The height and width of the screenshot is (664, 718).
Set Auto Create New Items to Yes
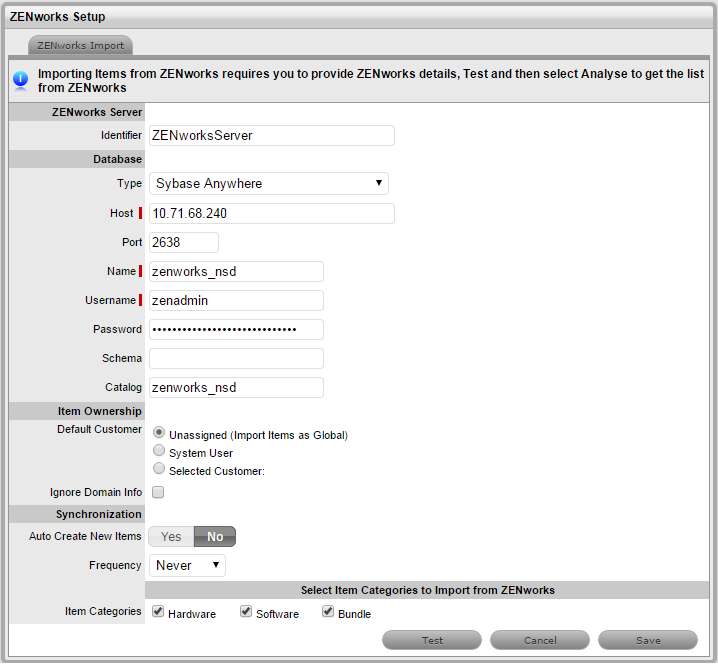pyautogui.click(x=171, y=536)
